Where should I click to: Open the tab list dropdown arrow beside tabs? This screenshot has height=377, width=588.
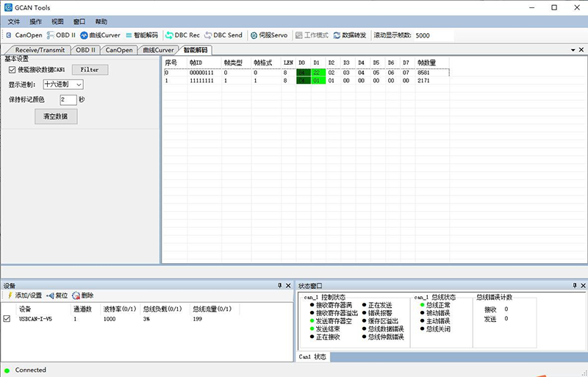tap(572, 50)
